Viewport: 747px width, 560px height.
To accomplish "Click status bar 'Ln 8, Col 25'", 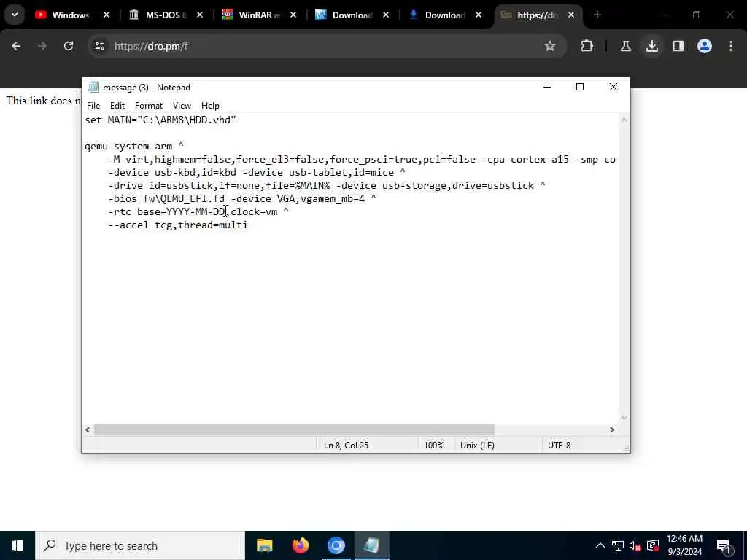I will (x=347, y=446).
